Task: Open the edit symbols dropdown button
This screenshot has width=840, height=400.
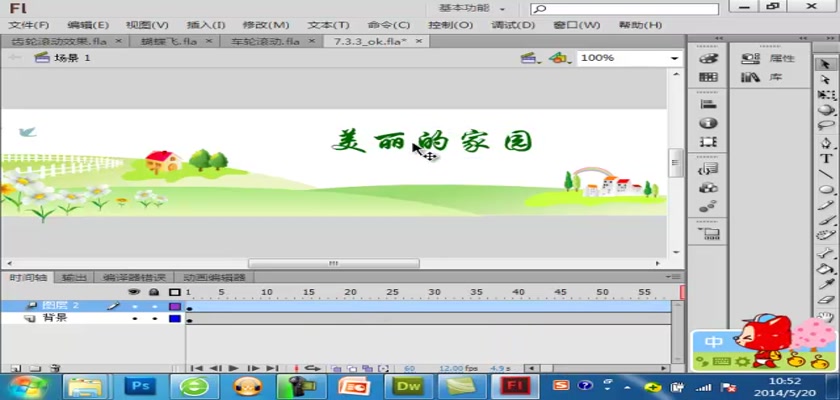Action: pos(559,59)
